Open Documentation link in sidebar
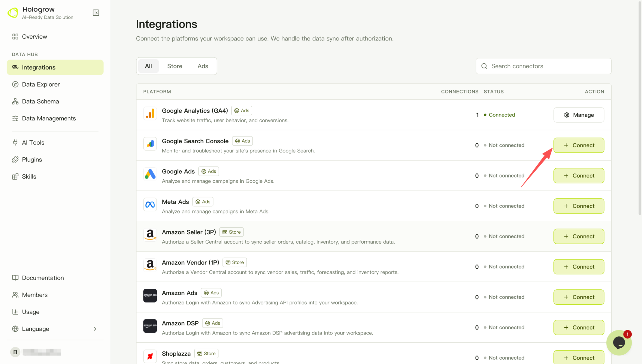This screenshot has height=364, width=642. click(x=55, y=278)
